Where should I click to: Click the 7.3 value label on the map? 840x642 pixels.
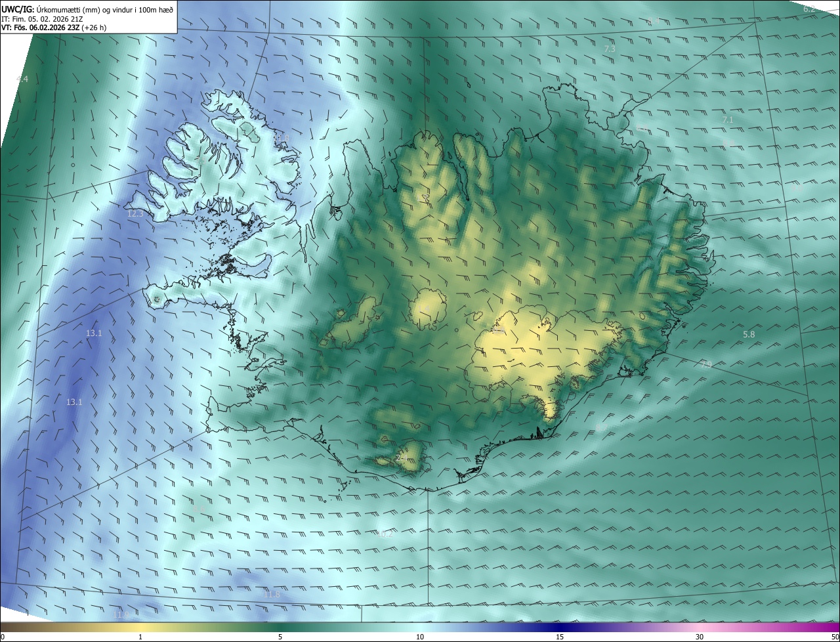[610, 49]
